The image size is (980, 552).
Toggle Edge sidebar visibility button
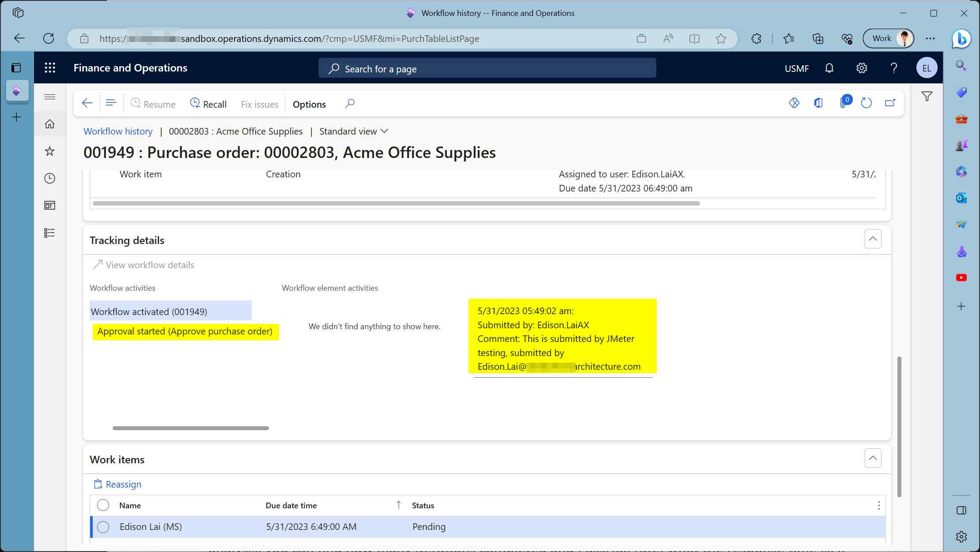pyautogui.click(x=961, y=511)
